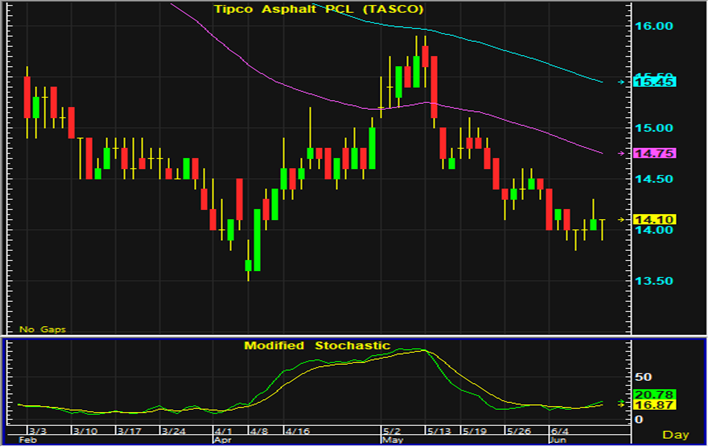Click the yellow 16.87 stochastic value label

(x=654, y=405)
